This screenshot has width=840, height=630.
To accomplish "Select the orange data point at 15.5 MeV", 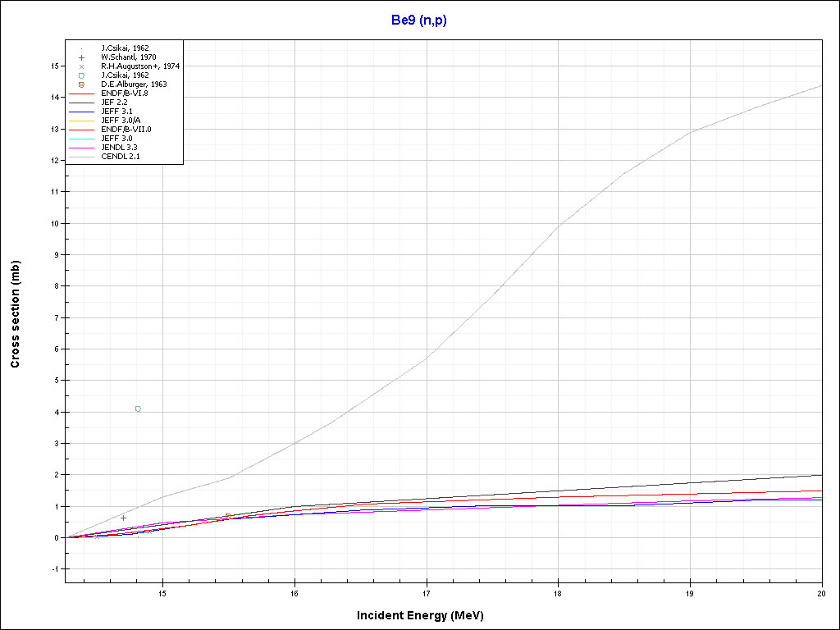I will pyautogui.click(x=228, y=516).
